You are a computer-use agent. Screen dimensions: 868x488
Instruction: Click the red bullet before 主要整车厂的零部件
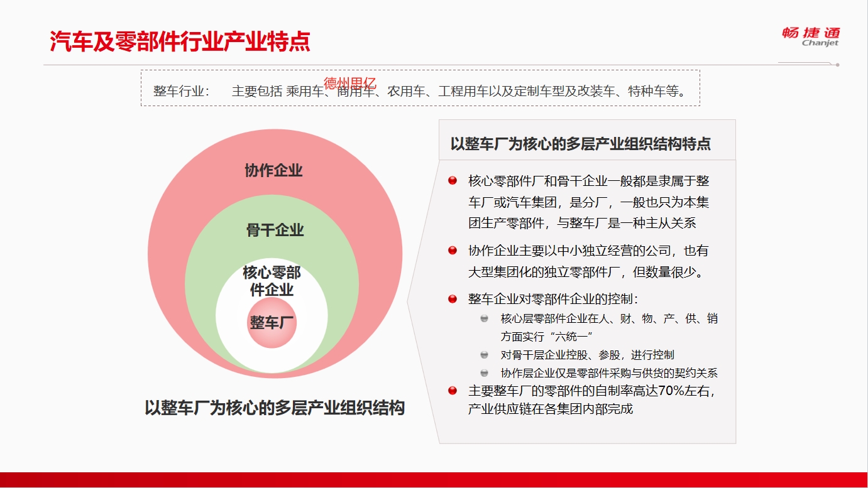coord(452,391)
